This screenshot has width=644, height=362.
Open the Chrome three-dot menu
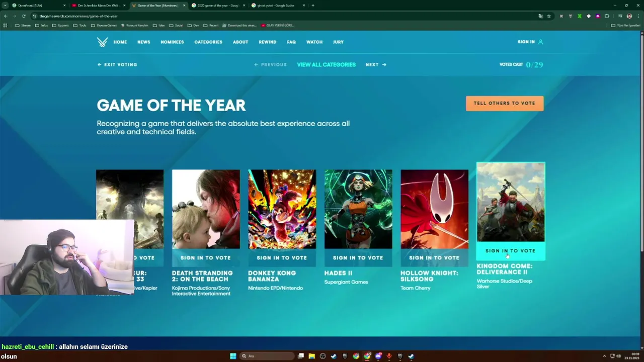(x=638, y=16)
